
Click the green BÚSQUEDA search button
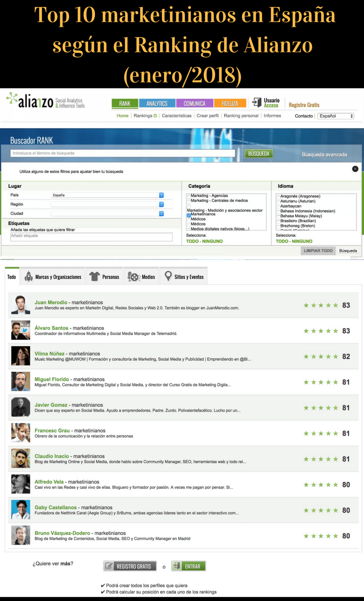[259, 153]
